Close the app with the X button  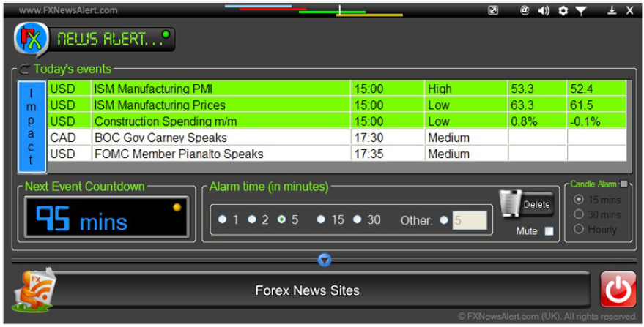[629, 11]
